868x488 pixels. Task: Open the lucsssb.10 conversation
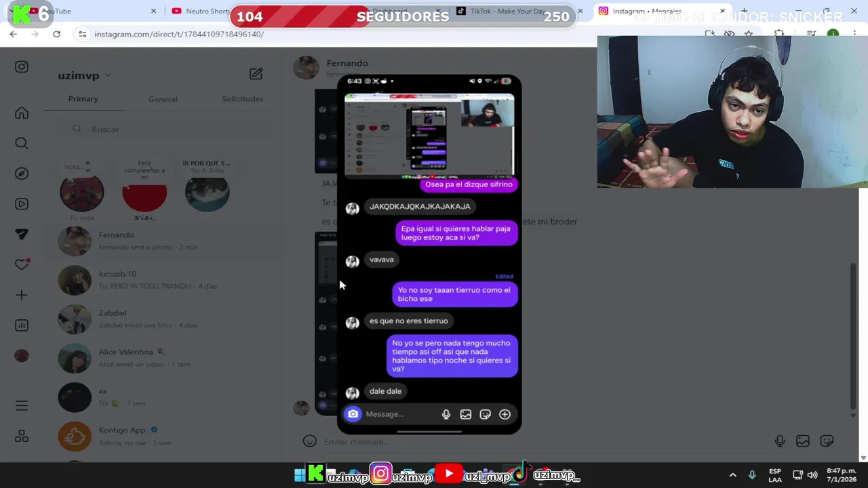tap(163, 280)
